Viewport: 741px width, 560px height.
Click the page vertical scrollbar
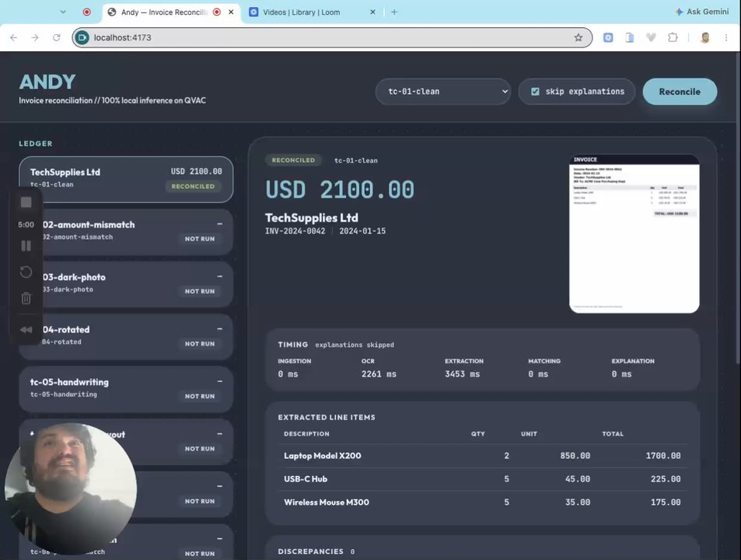click(x=737, y=208)
